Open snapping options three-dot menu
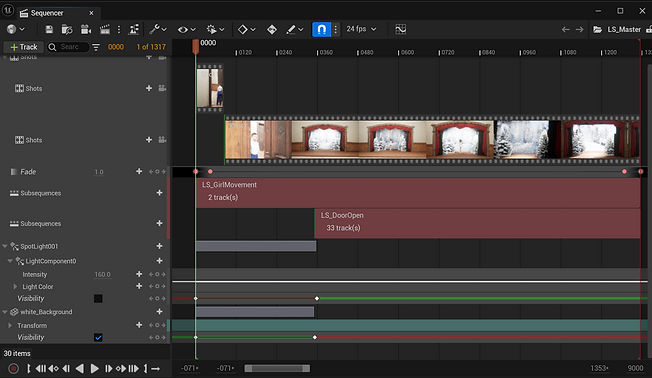The height and width of the screenshot is (378, 652). tap(336, 29)
